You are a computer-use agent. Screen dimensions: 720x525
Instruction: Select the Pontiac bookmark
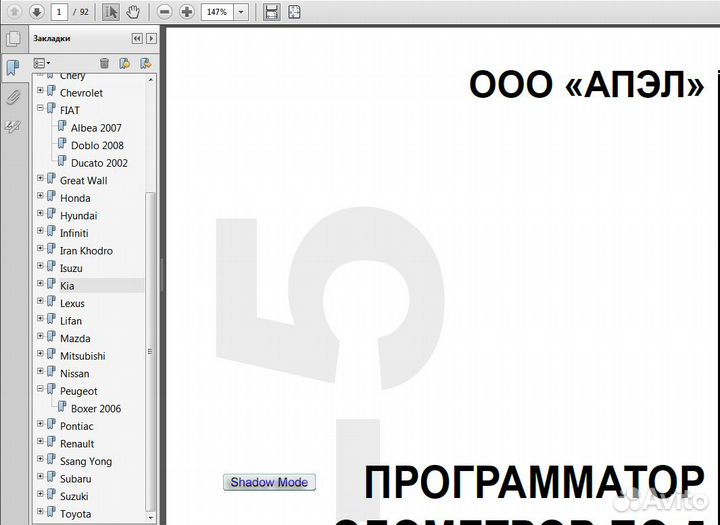click(76, 426)
